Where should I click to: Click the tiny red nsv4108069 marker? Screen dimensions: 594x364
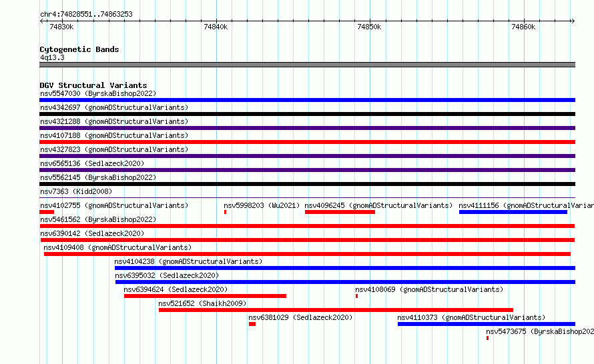point(356,296)
